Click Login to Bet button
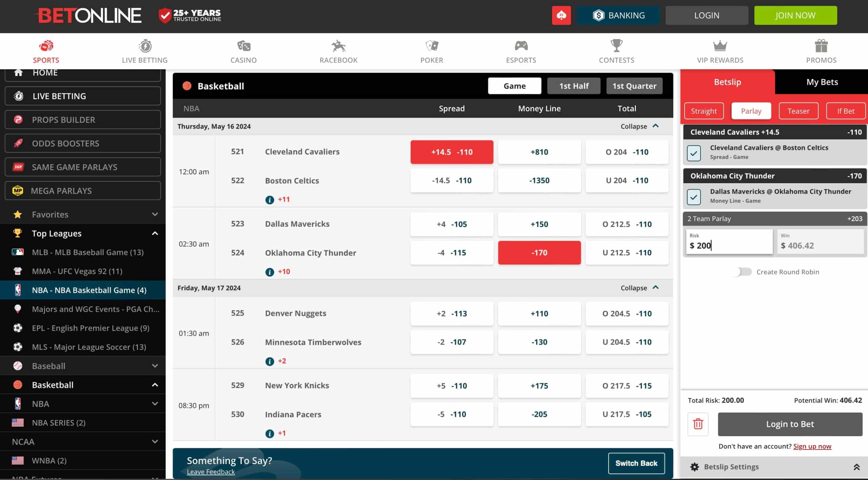The width and height of the screenshot is (868, 480). [790, 424]
